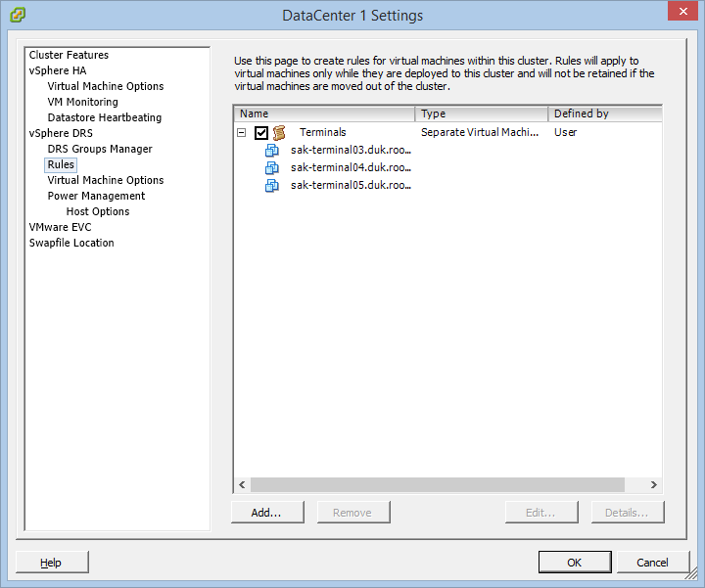705x588 pixels.
Task: Click the Terminals rule scroll icon
Action: click(279, 132)
